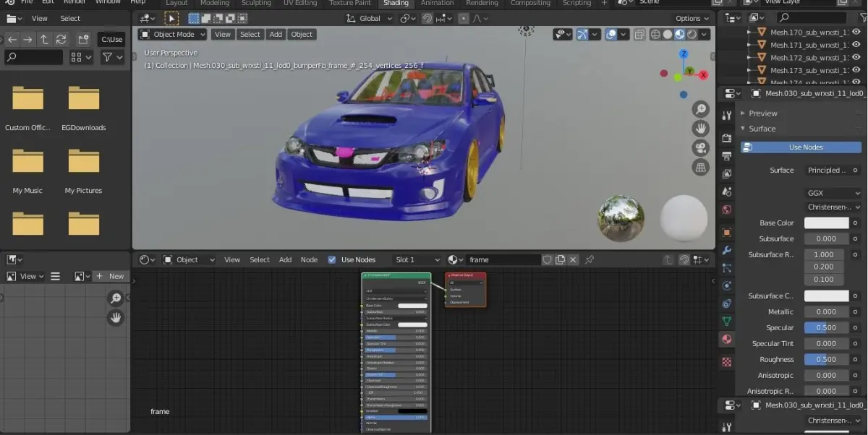The width and height of the screenshot is (868, 435).
Task: Click New image button in image editor
Action: (111, 276)
